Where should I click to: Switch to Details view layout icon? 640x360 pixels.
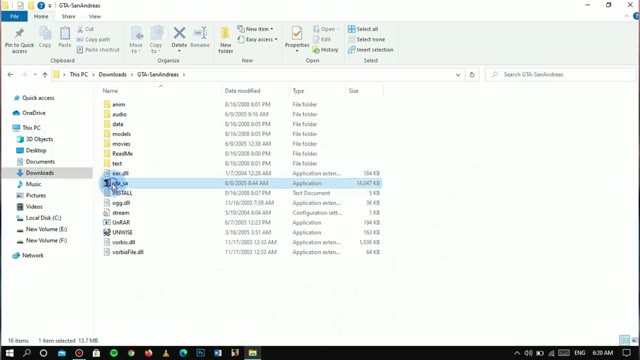click(x=624, y=340)
